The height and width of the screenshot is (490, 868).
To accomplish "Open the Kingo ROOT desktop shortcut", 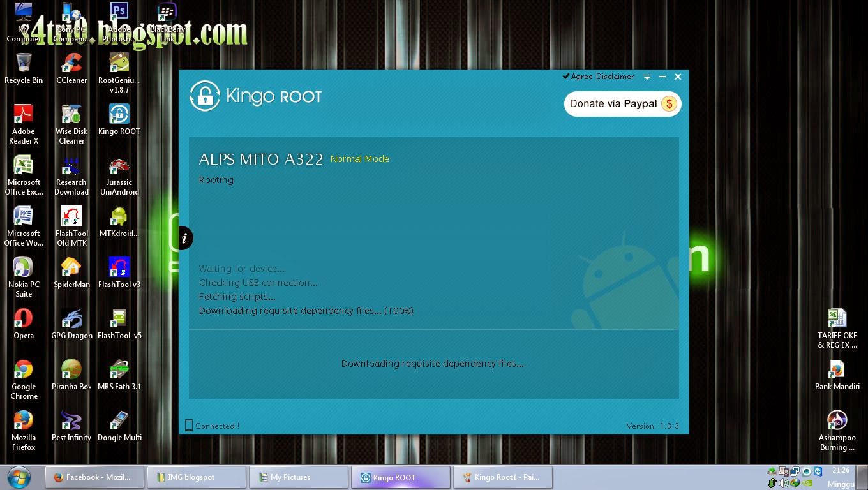I will (119, 119).
